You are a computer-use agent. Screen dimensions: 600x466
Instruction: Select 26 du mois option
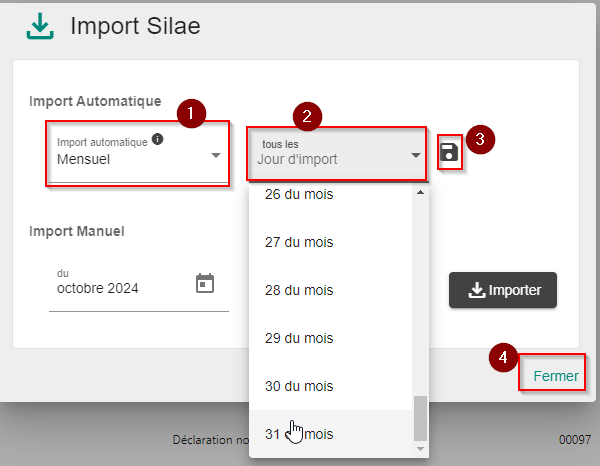(x=331, y=194)
